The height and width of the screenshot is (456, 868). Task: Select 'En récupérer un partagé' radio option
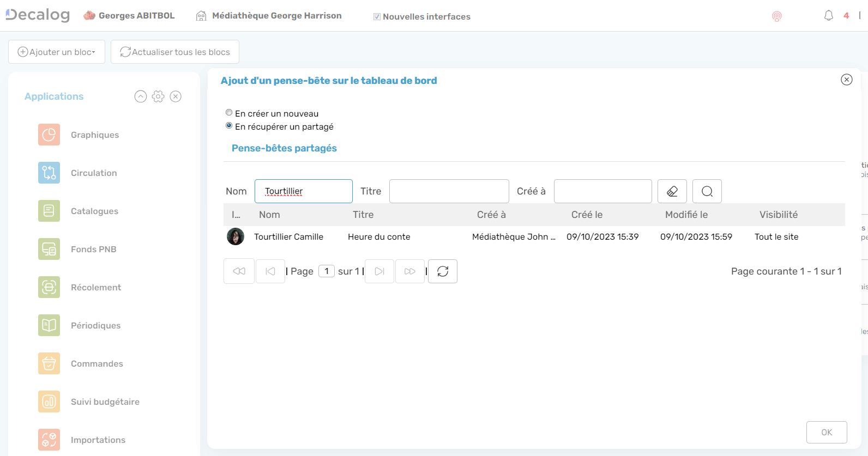229,126
